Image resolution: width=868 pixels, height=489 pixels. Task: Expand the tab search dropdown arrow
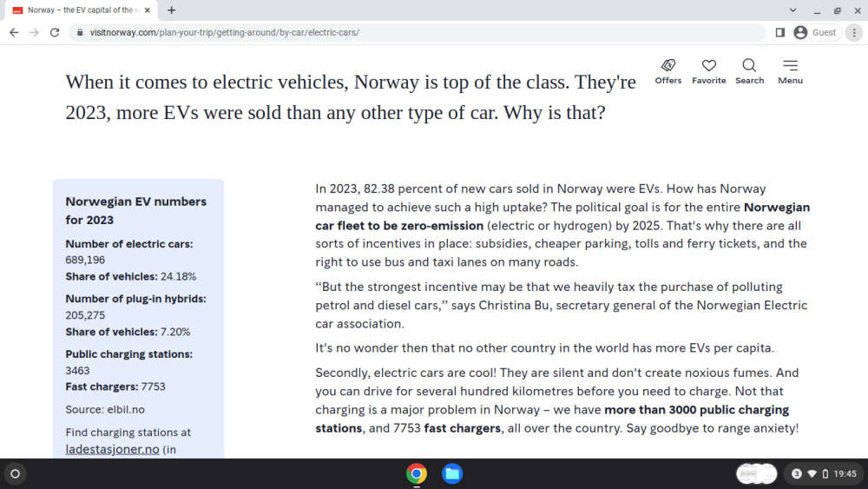(792, 10)
